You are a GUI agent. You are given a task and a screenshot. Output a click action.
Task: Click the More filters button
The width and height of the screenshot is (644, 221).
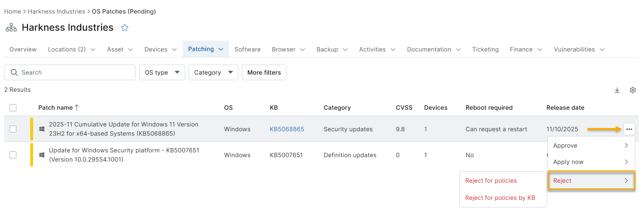(264, 73)
